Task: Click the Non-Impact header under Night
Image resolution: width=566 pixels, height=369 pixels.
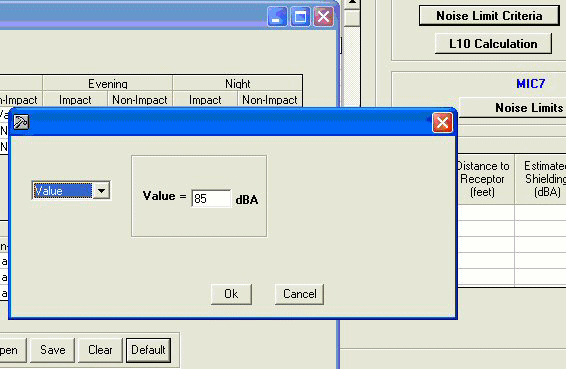Action: coord(270,100)
